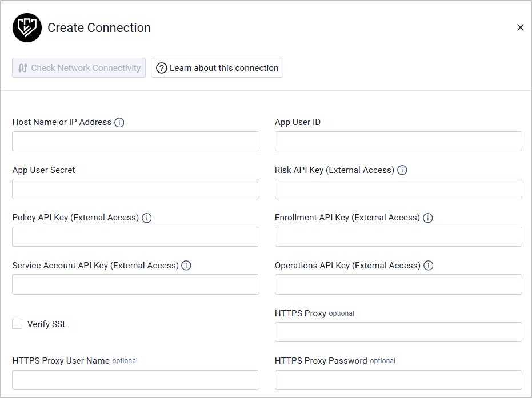
Task: Click the question mark help icon
Action: pos(161,67)
